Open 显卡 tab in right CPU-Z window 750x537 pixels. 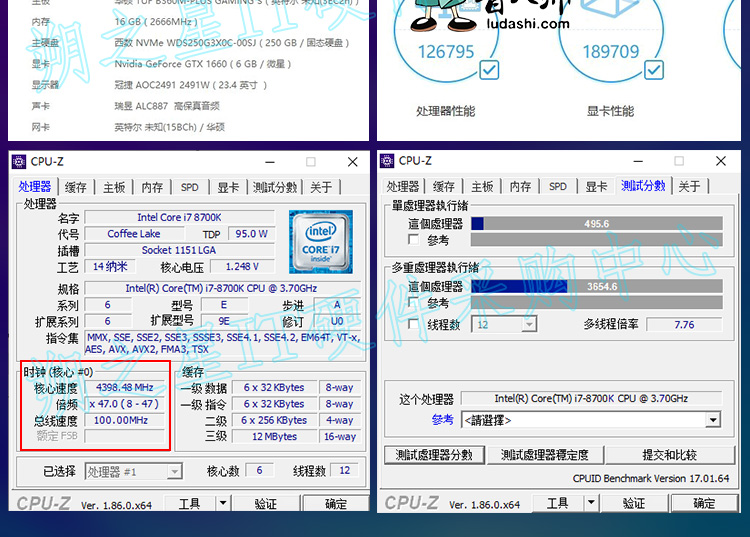pos(596,186)
